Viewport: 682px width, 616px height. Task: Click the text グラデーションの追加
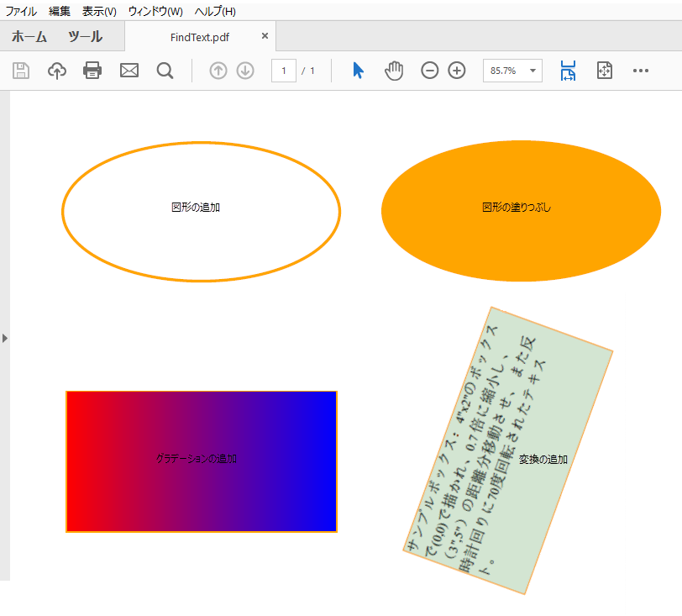coord(197,458)
